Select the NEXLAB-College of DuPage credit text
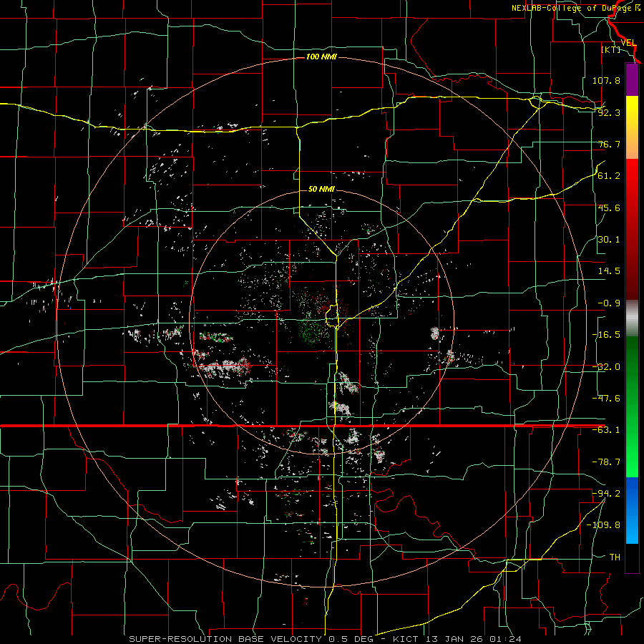644x644 pixels. 576,8
